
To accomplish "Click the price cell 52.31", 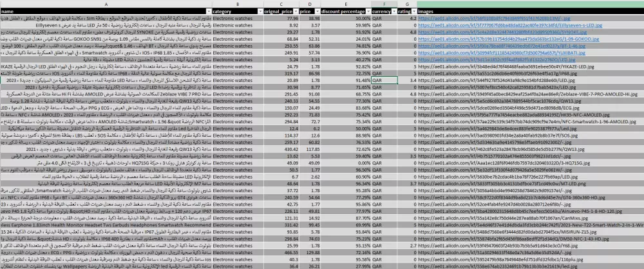I will [310, 39].
